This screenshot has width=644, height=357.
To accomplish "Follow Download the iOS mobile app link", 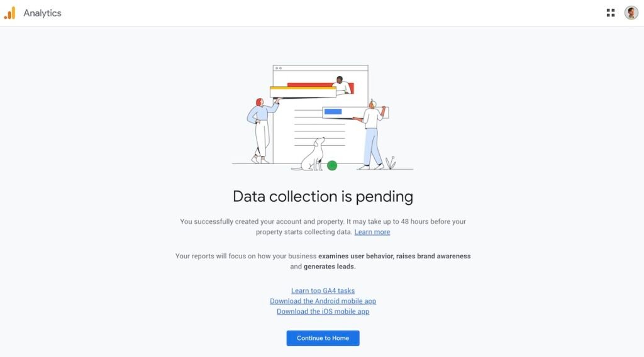I will 323,312.
